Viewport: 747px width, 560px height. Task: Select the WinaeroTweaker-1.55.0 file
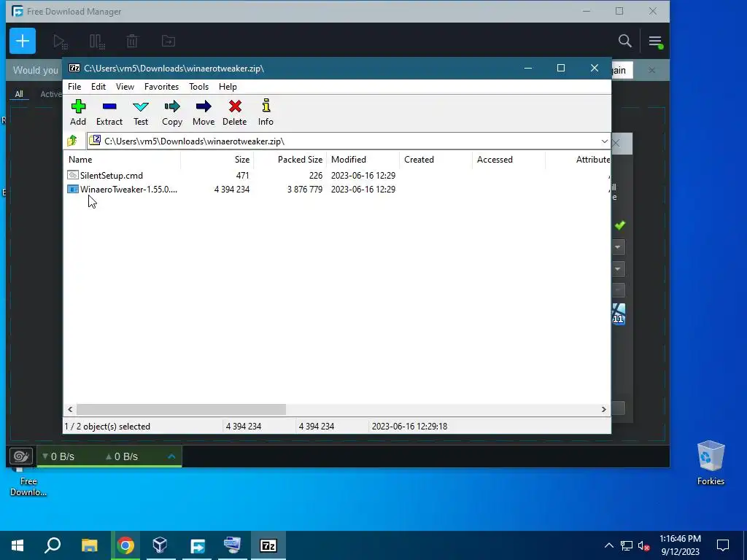pyautogui.click(x=123, y=190)
